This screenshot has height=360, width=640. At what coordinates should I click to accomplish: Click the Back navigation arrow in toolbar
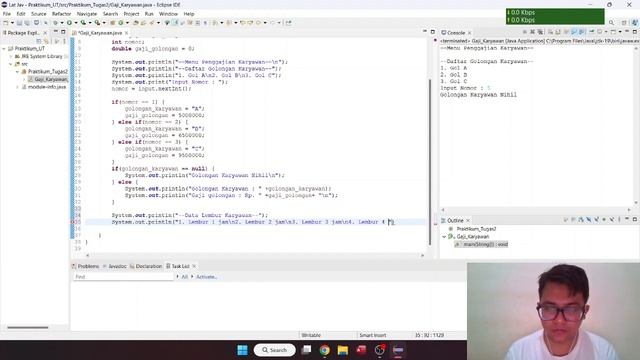pyautogui.click(x=258, y=23)
